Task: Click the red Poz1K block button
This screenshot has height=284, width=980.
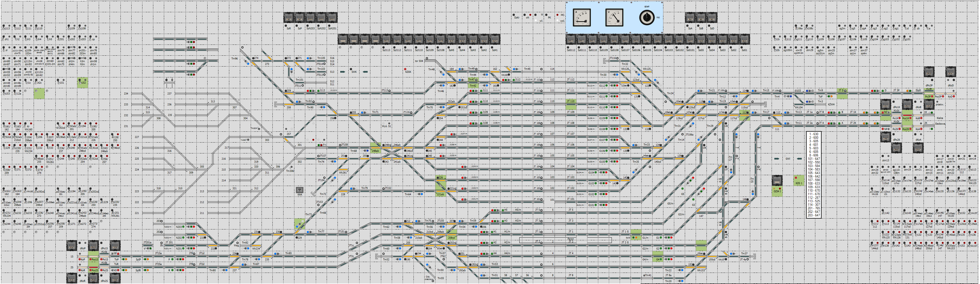Action: 910,118
